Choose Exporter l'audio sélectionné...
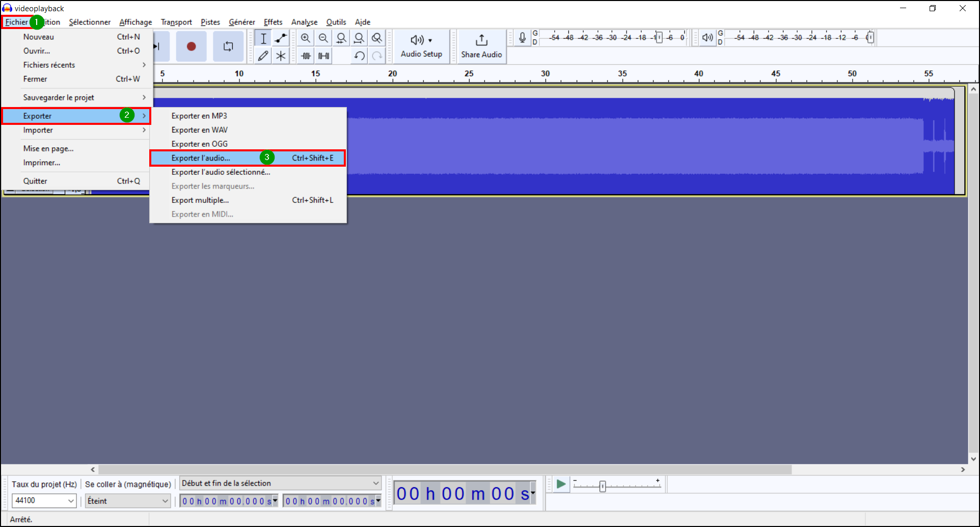The height and width of the screenshot is (527, 980). [x=248, y=172]
